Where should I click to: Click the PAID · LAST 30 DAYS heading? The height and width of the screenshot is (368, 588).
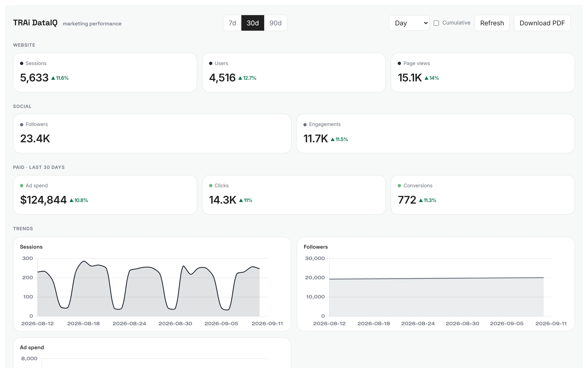pos(39,167)
